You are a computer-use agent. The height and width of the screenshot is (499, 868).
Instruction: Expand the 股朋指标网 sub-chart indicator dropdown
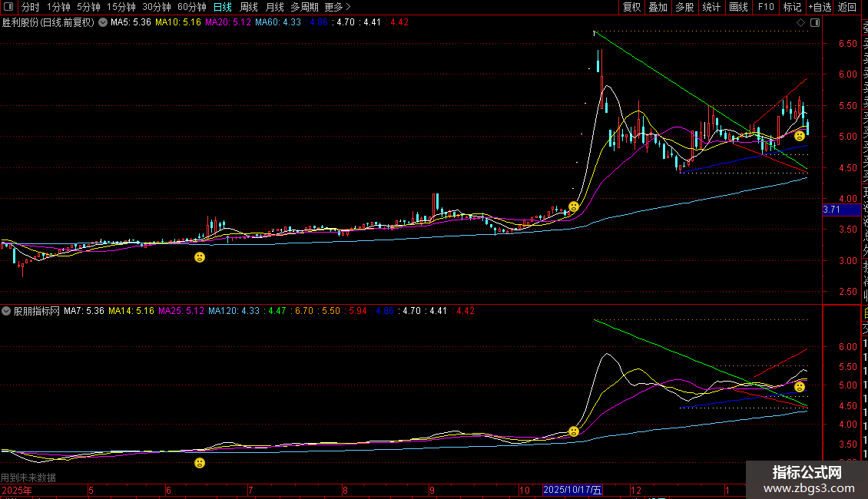click(7, 311)
